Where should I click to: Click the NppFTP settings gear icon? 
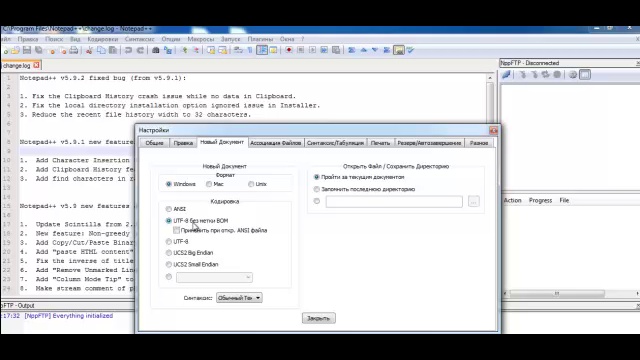[x=573, y=75]
